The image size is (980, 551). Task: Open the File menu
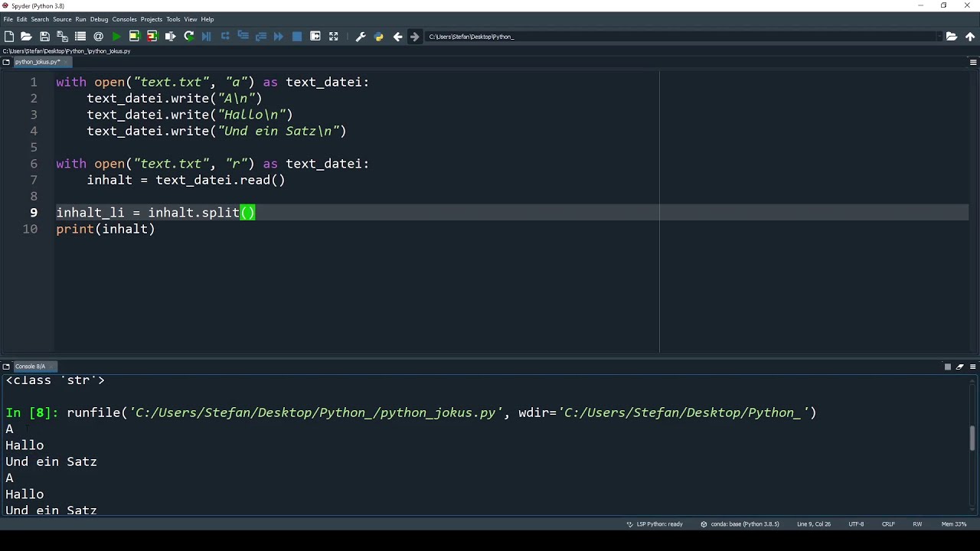coord(8,19)
